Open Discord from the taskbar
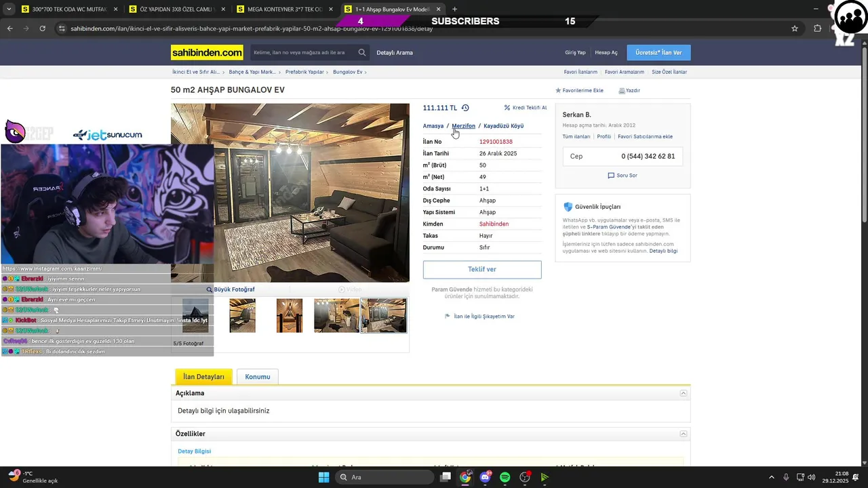The height and width of the screenshot is (488, 868). (485, 477)
